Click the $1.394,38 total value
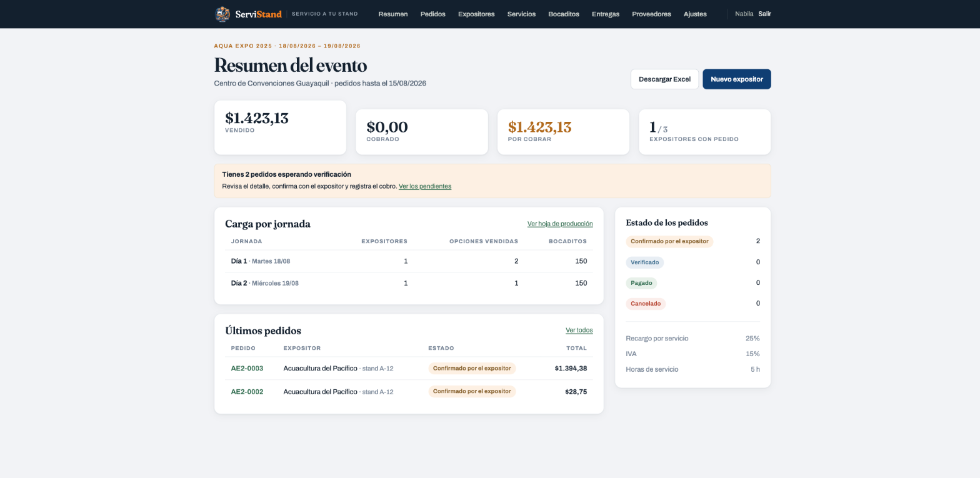 [x=571, y=369]
